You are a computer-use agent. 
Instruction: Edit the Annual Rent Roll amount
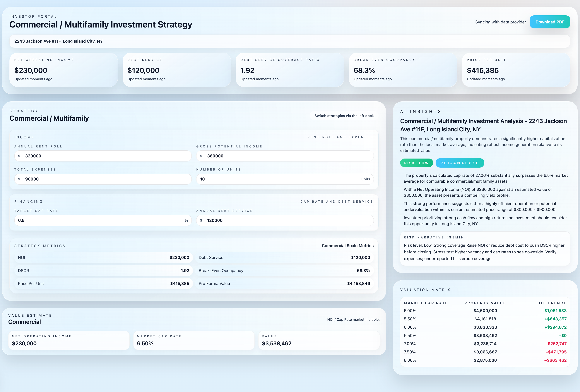[x=103, y=156]
